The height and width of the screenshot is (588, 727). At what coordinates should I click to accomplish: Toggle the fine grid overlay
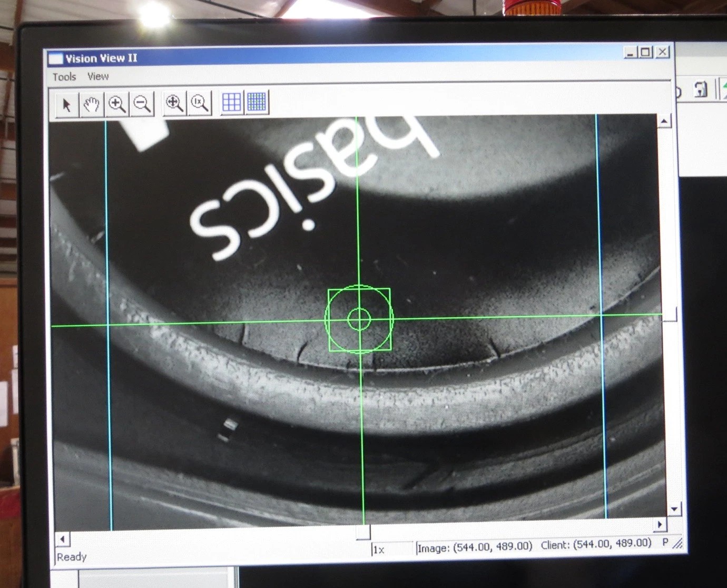click(257, 102)
